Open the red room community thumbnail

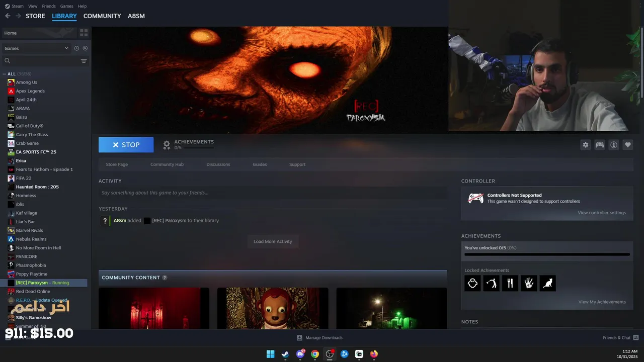154,308
